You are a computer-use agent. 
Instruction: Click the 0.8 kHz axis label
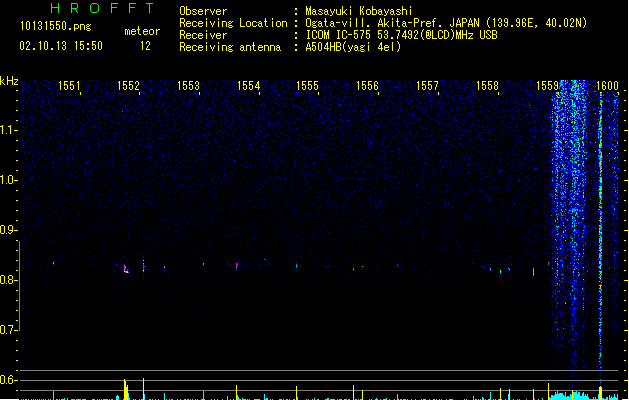point(8,280)
